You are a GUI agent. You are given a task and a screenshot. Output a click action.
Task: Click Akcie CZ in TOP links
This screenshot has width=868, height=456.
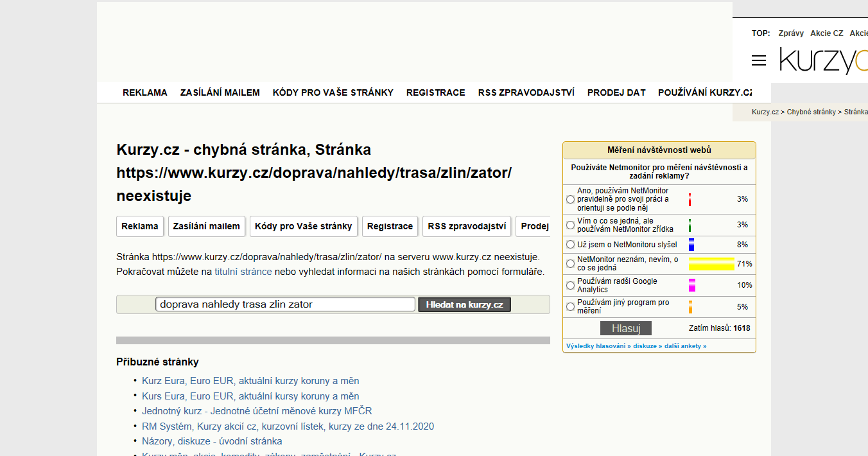click(827, 33)
